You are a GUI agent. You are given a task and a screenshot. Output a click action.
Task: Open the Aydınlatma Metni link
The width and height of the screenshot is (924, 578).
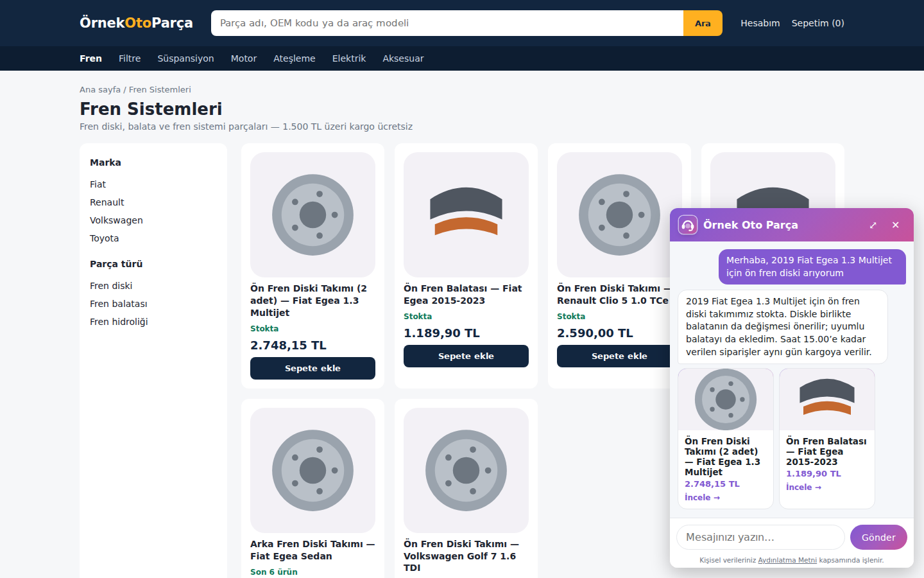787,561
